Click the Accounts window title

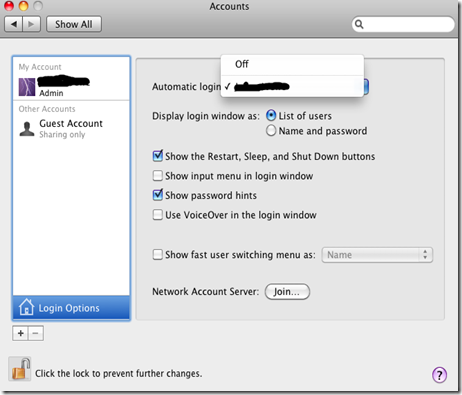[229, 6]
